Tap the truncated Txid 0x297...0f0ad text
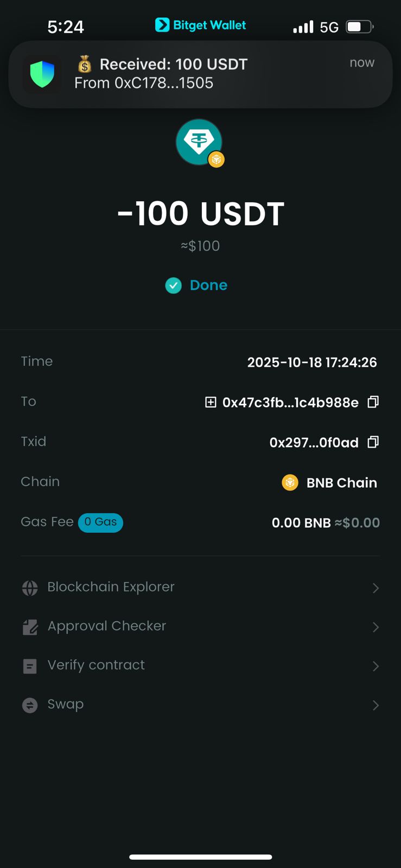The image size is (401, 868). coord(314,443)
